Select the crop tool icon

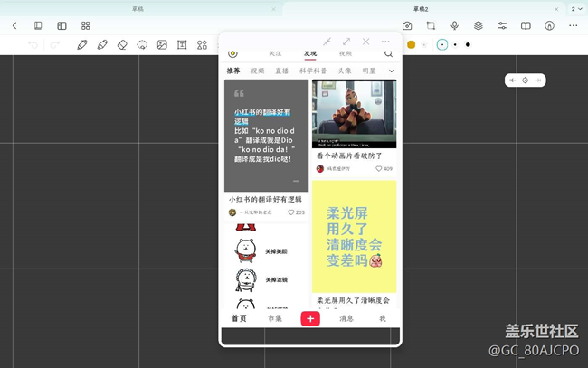pos(431,25)
